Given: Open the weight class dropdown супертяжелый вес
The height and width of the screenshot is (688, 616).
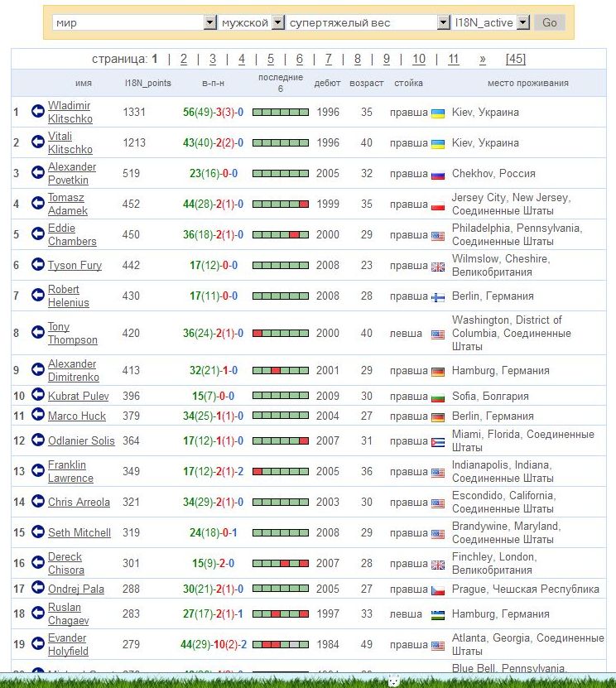Looking at the screenshot, I should (x=368, y=23).
